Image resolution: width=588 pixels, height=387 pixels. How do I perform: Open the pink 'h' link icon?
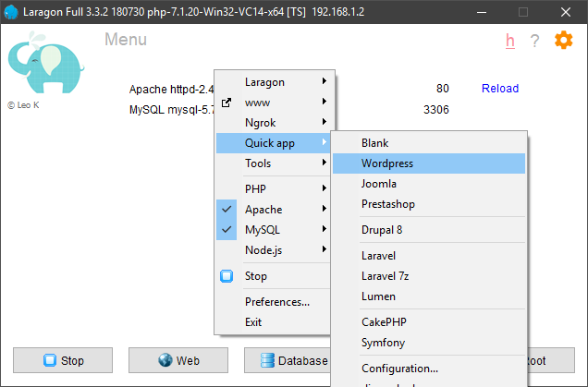pyautogui.click(x=510, y=41)
